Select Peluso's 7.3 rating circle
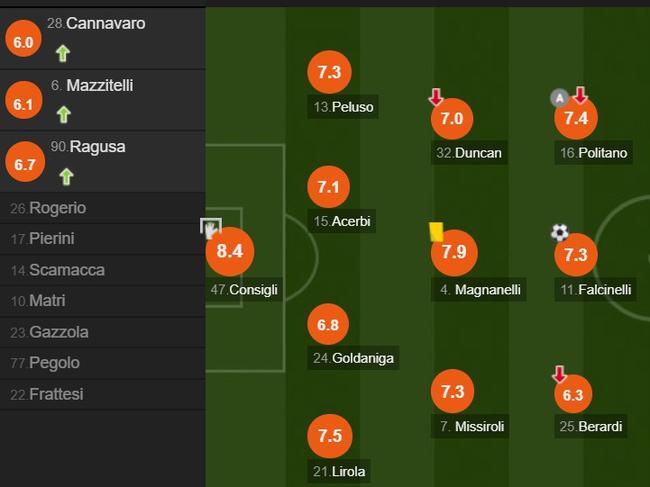The width and height of the screenshot is (650, 487). [329, 72]
